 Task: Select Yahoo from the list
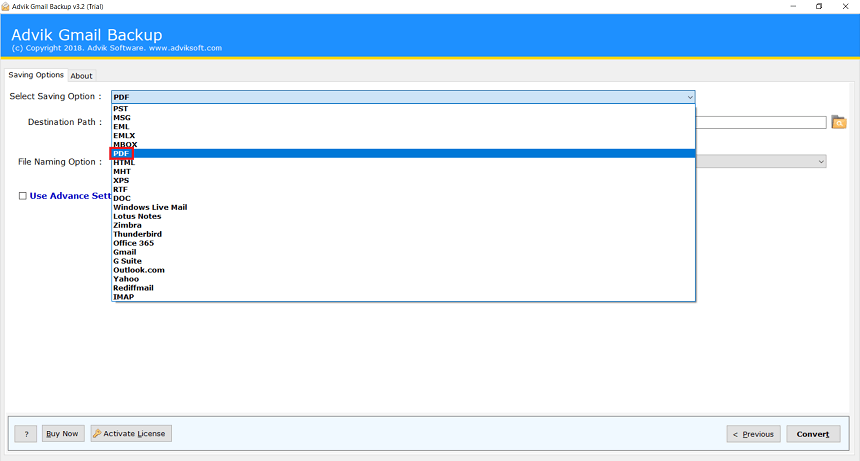[403, 278]
